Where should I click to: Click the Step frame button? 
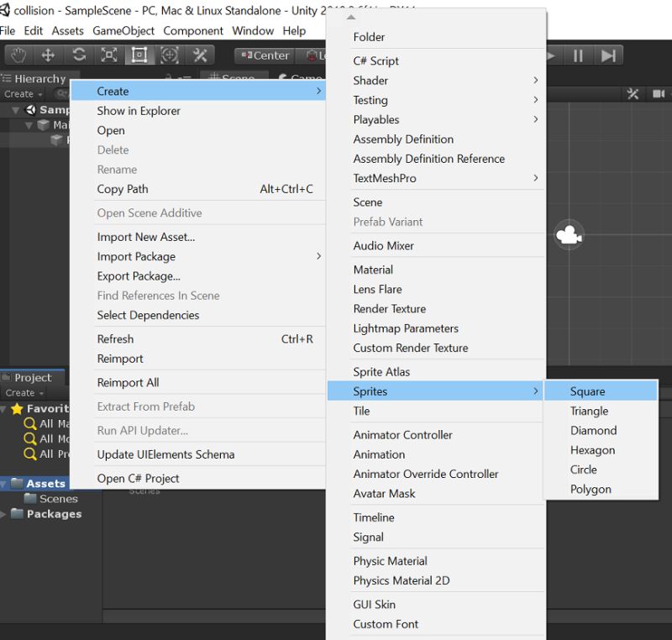click(x=608, y=55)
